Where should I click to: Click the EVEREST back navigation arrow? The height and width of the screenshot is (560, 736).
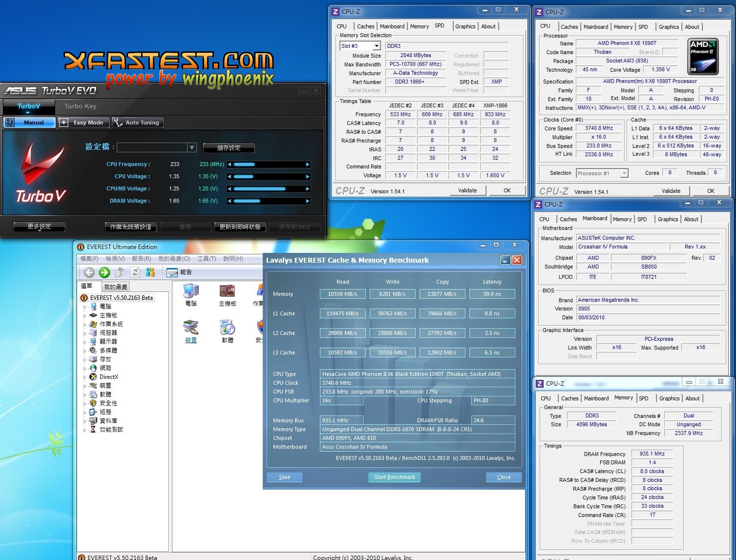[x=89, y=272]
